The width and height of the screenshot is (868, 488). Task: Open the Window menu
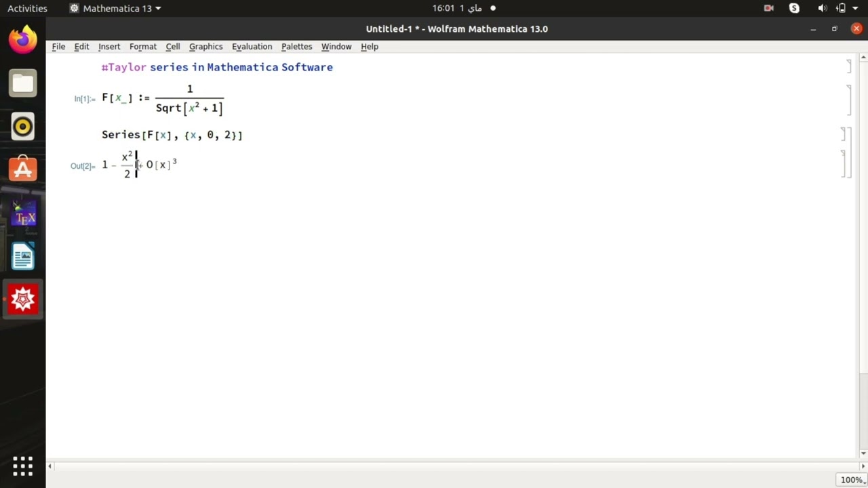(336, 46)
